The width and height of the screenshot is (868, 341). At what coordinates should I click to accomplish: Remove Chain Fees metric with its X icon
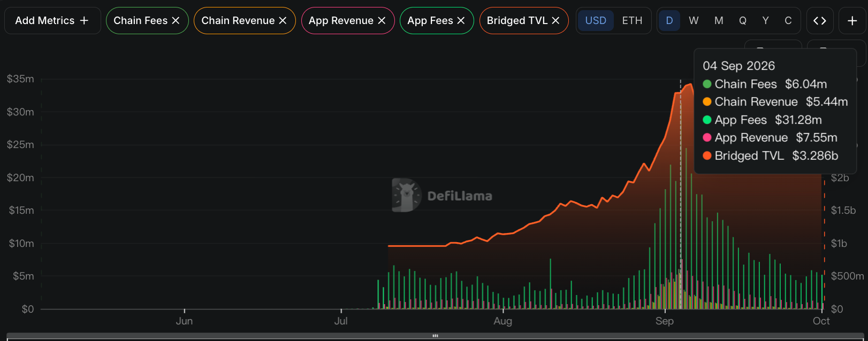pyautogui.click(x=176, y=20)
